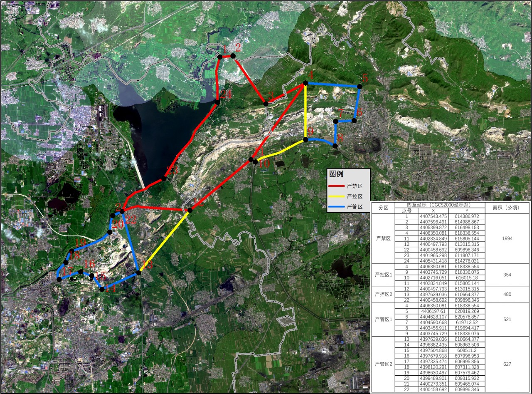Select the black dot for point 3
This screenshot has height=394, width=532.
(x=266, y=103)
